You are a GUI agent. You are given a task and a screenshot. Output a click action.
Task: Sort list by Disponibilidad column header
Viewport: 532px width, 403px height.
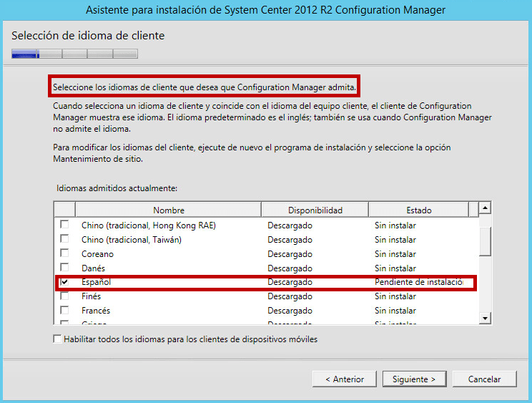[x=315, y=210]
